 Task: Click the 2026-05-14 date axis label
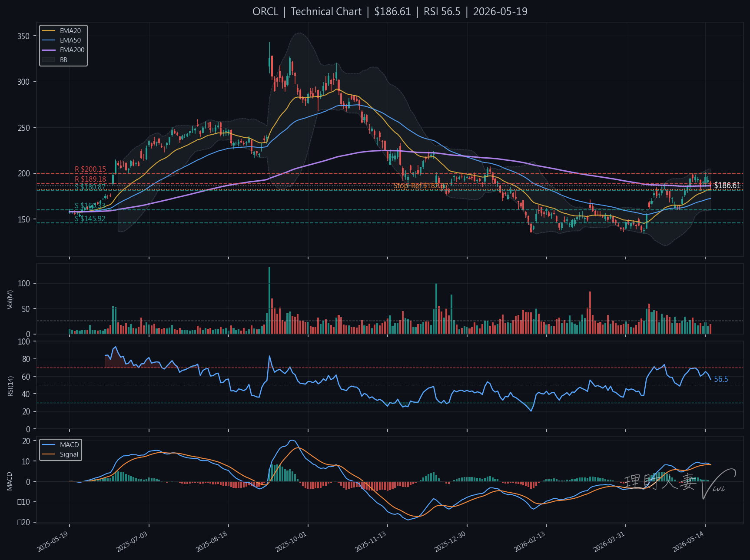click(x=689, y=541)
